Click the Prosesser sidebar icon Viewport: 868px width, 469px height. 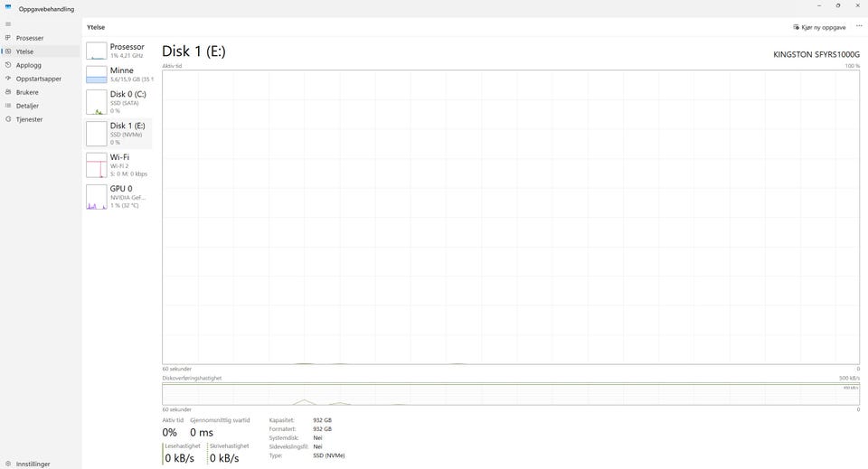8,38
